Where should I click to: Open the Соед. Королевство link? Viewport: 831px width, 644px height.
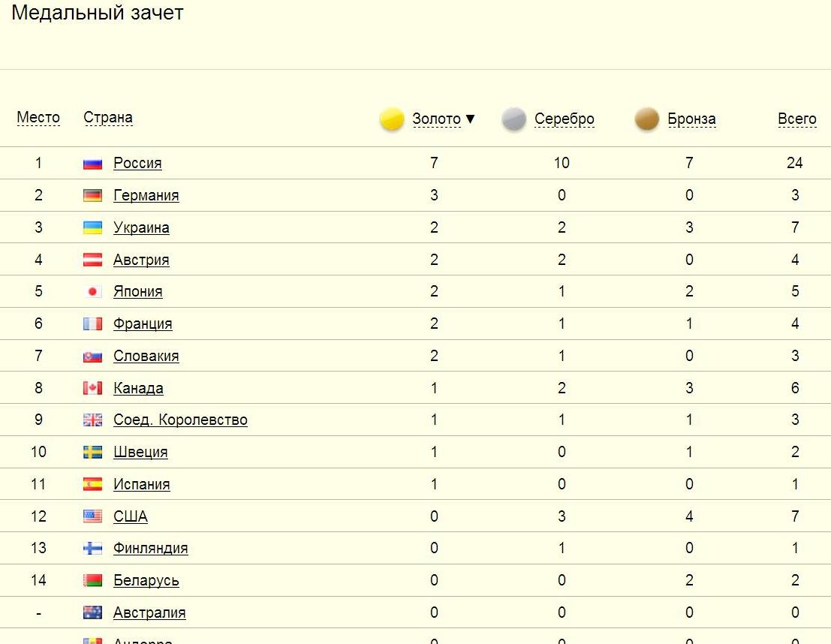tap(180, 420)
